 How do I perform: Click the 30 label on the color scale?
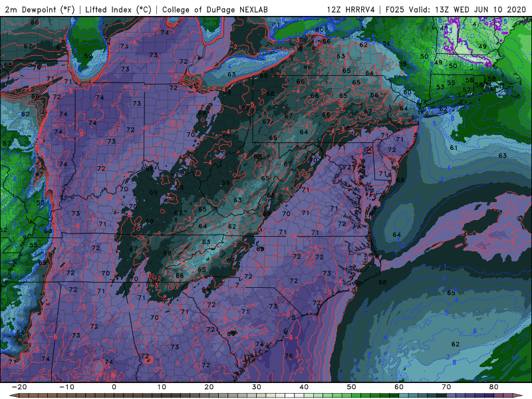(x=257, y=387)
